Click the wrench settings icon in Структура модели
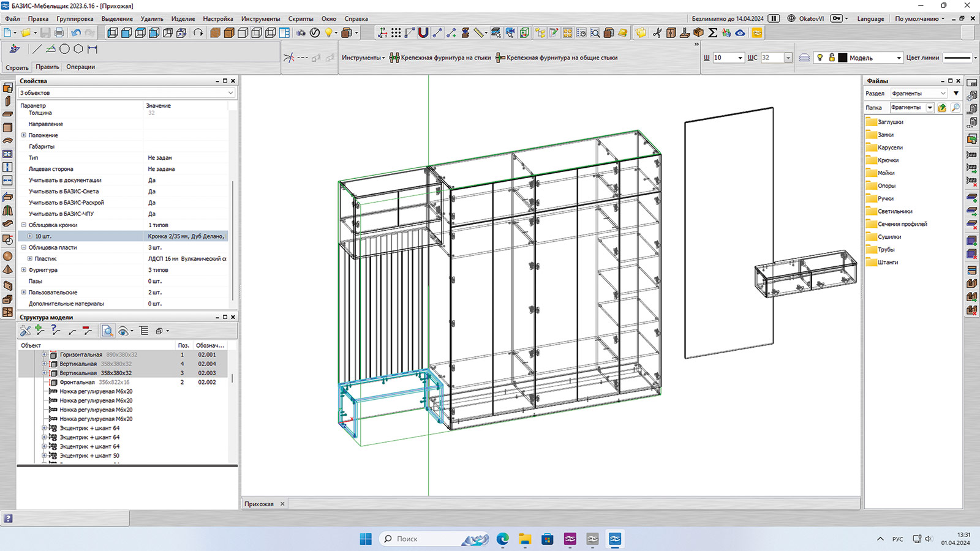This screenshot has height=551, width=980. click(25, 331)
